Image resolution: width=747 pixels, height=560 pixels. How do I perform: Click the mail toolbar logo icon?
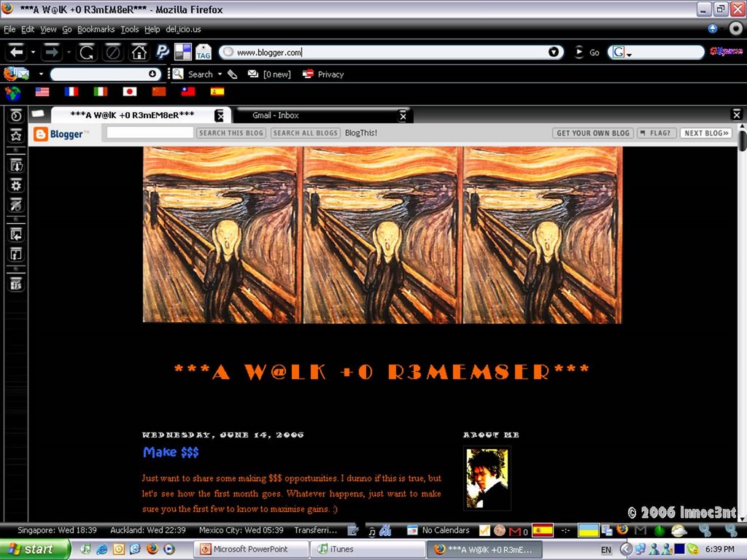pos(16,74)
